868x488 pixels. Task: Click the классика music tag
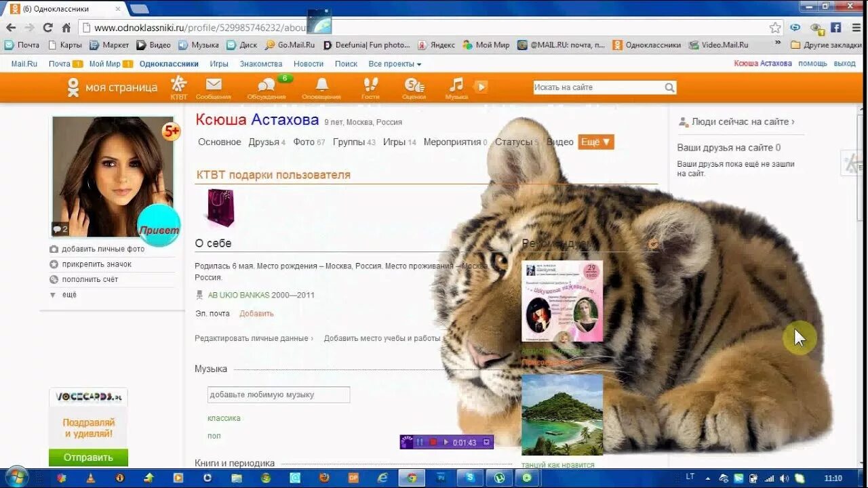point(224,418)
